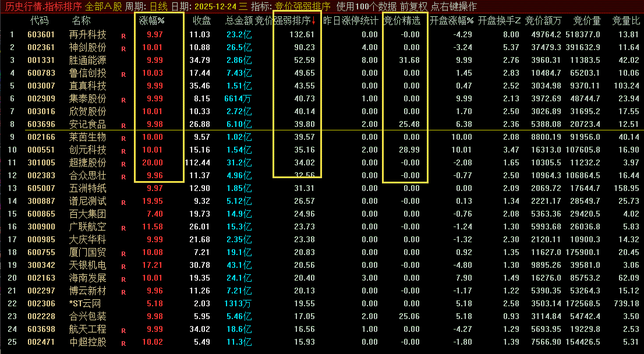Select the 合兴包装 stock name
The height and width of the screenshot is (354, 644).
[x=87, y=316]
